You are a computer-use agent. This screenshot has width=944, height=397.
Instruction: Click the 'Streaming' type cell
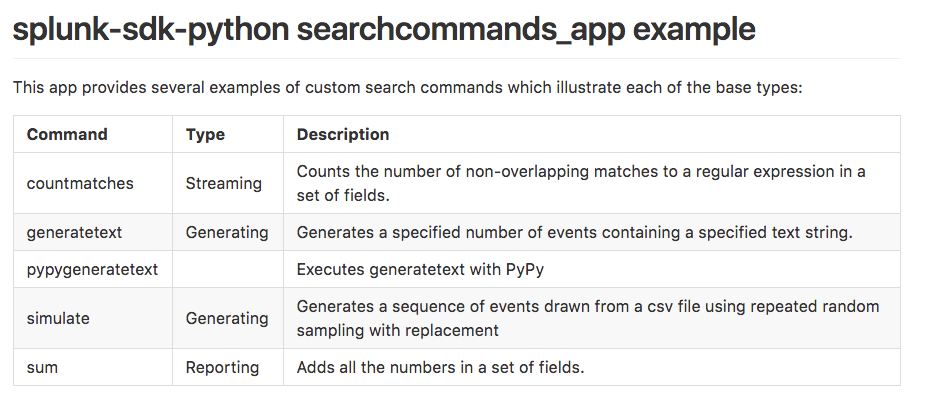(x=223, y=183)
